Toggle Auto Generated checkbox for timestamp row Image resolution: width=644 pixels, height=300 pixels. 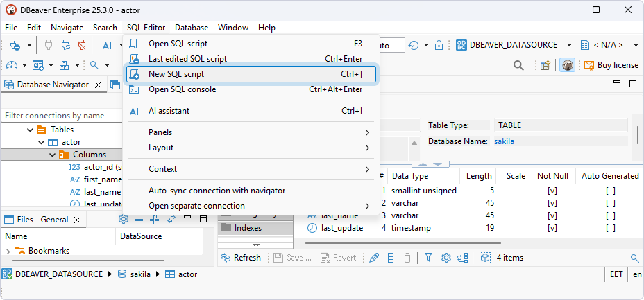click(x=610, y=228)
